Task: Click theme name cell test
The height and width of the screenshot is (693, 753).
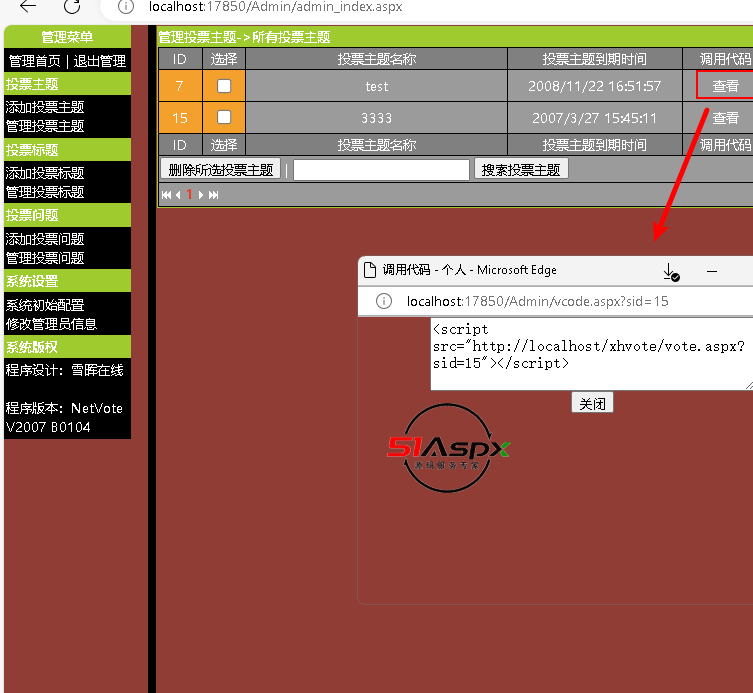Action: (x=376, y=86)
